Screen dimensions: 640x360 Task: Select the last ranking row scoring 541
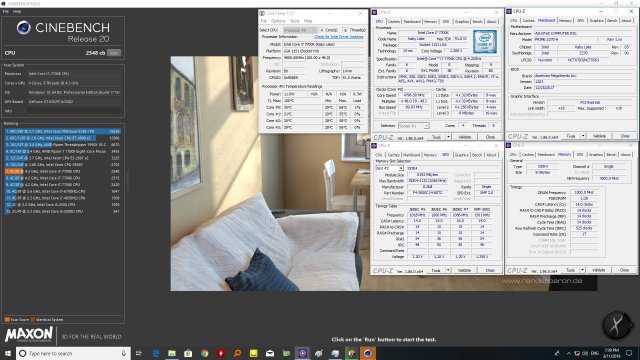63,211
